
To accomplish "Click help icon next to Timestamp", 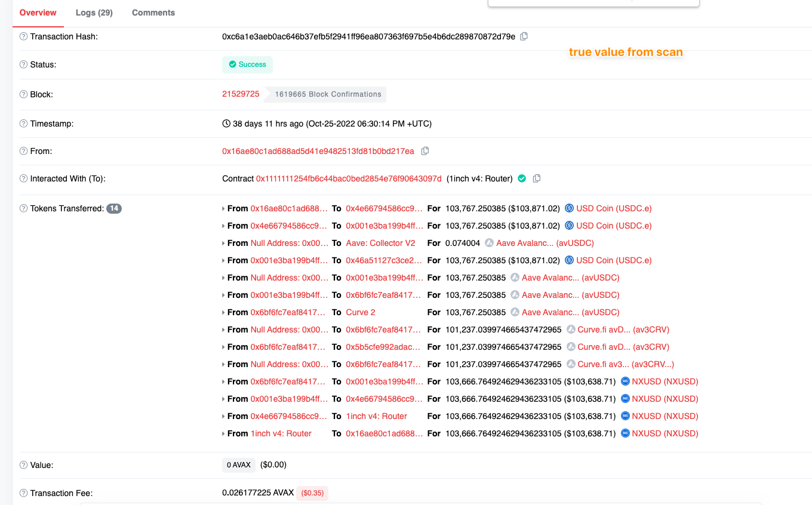I will coord(23,124).
